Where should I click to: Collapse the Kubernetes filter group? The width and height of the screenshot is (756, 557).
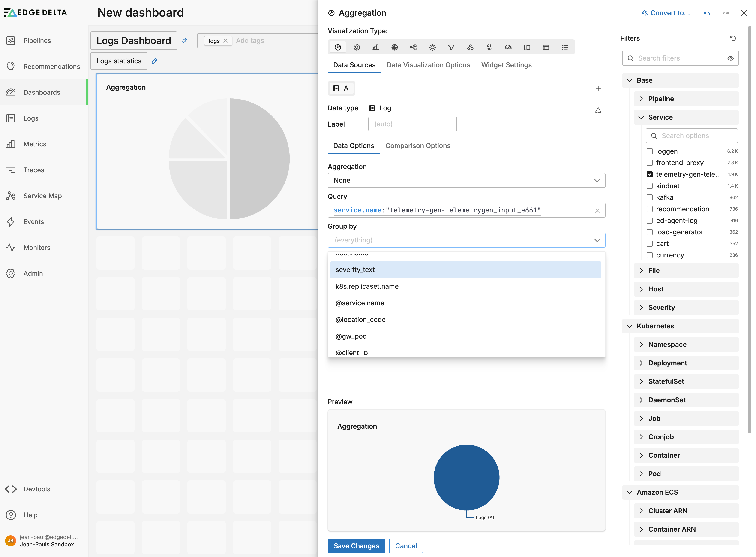click(x=680, y=326)
